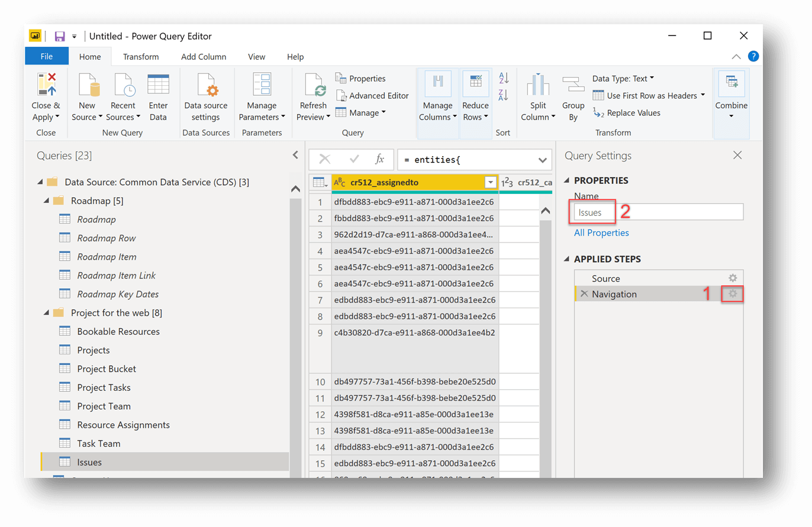Click Enter Data icon

(158, 85)
